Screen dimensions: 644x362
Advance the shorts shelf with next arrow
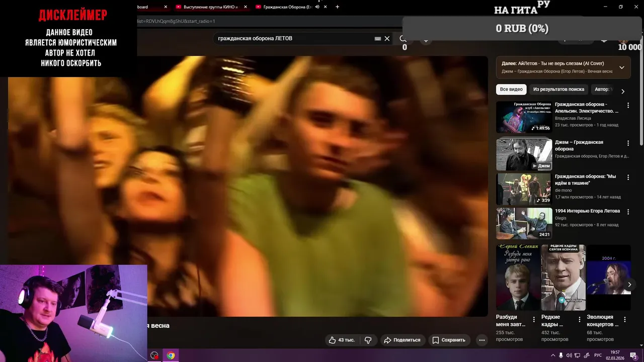pyautogui.click(x=629, y=285)
